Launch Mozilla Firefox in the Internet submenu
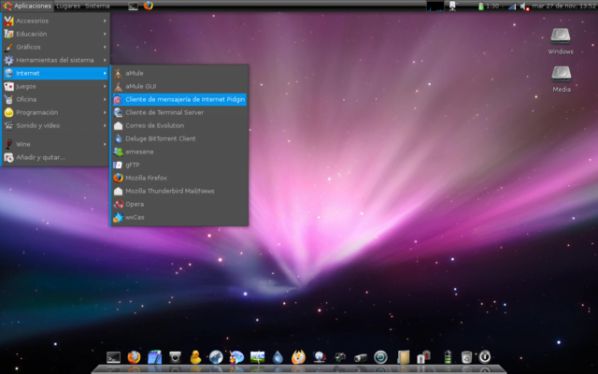Viewport: 598px width, 374px height. [x=180, y=178]
